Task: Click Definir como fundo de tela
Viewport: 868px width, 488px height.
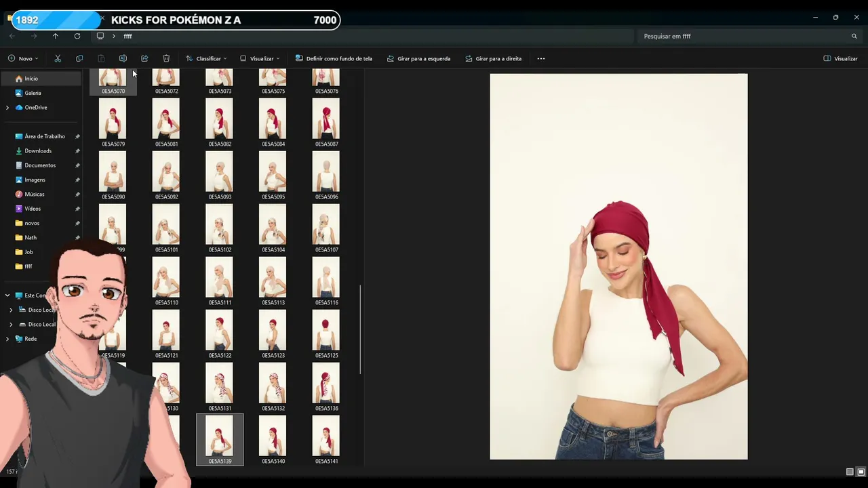Action: [334, 58]
